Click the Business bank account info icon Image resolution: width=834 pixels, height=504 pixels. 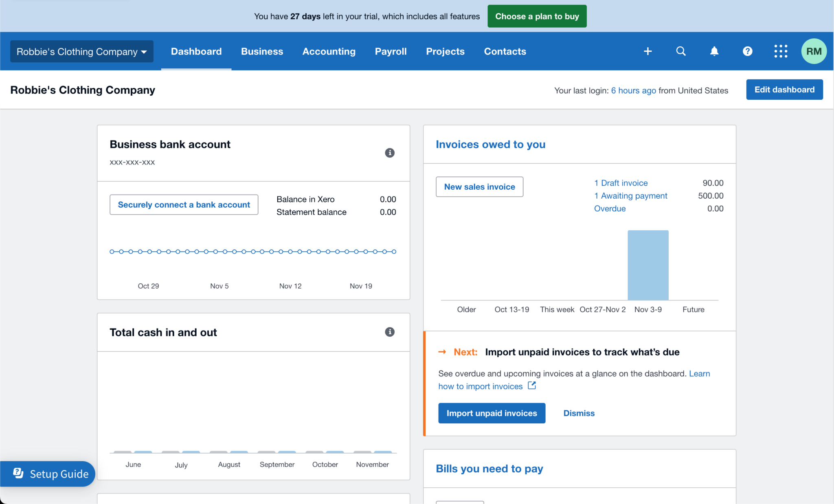click(x=390, y=153)
